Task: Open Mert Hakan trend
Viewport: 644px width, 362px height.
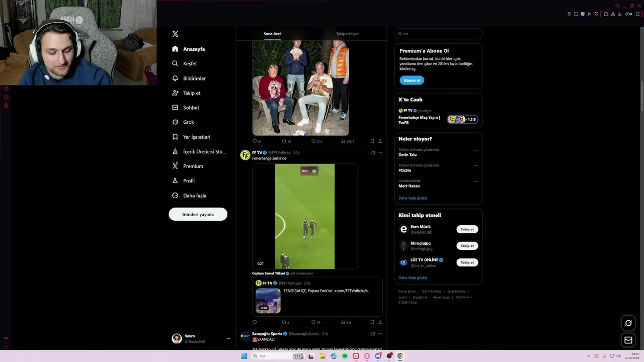Action: click(409, 186)
